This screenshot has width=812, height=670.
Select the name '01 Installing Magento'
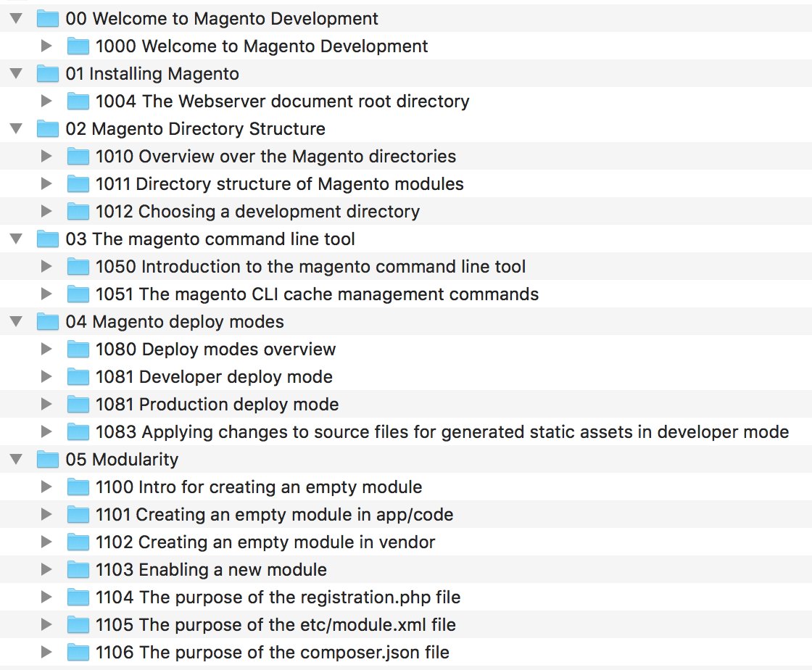152,74
